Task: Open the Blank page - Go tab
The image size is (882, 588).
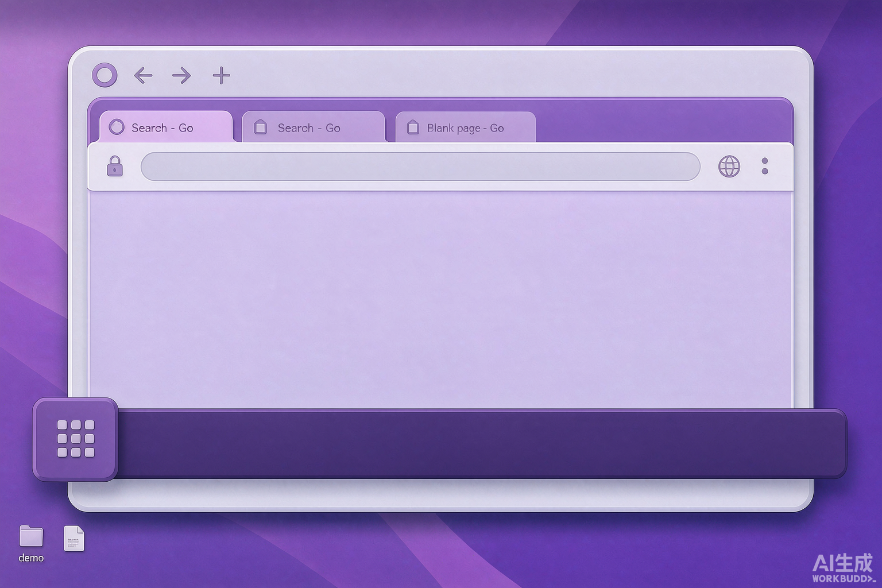Action: point(466,127)
